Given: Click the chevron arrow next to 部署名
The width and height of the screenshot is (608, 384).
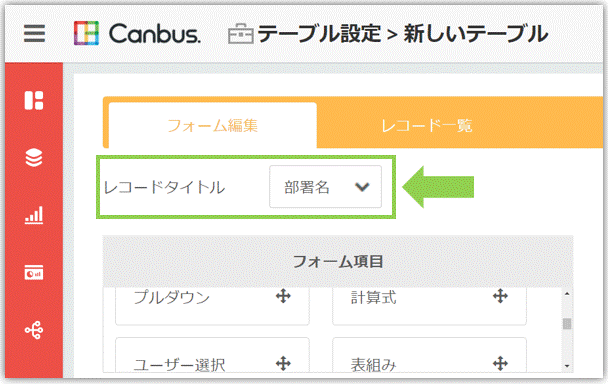Looking at the screenshot, I should point(362,187).
